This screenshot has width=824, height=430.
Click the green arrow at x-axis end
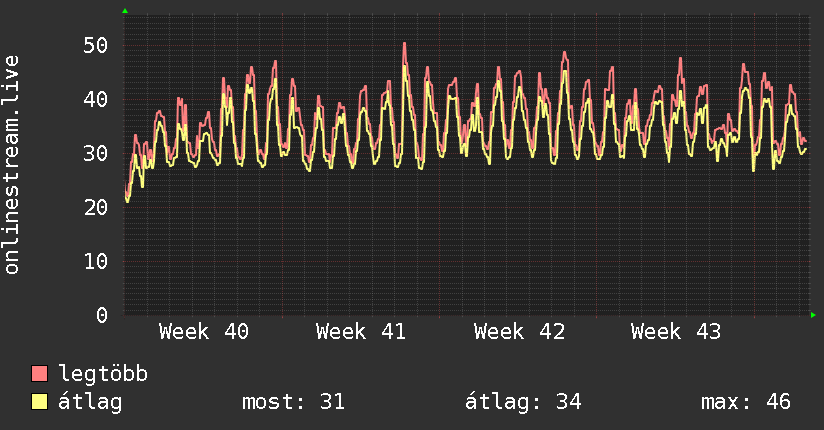[x=813, y=315]
